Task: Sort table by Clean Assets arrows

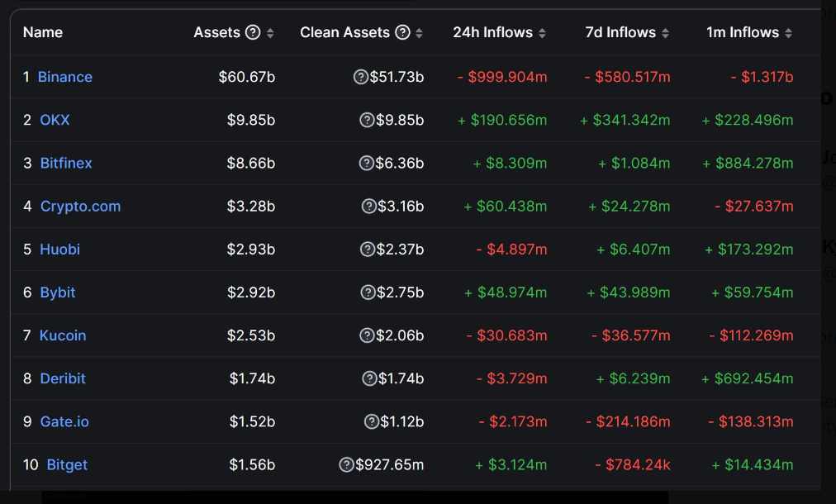Action: coord(419,33)
